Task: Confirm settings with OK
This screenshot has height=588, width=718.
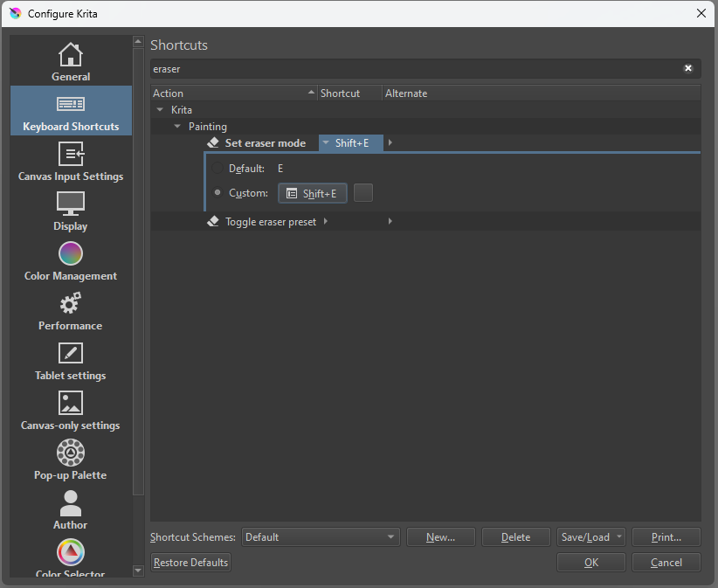Action: (x=591, y=563)
